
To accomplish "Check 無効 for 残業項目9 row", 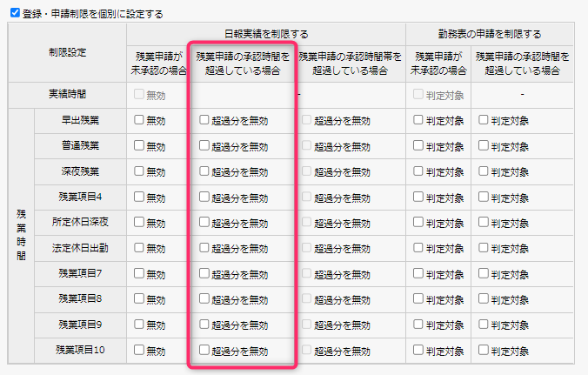I will [x=139, y=324].
